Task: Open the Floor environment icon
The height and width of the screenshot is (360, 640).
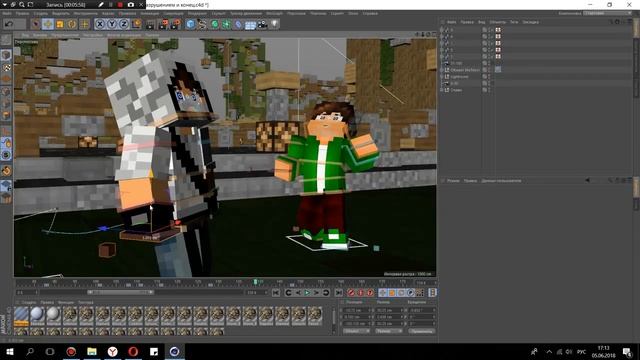Action: click(x=250, y=24)
